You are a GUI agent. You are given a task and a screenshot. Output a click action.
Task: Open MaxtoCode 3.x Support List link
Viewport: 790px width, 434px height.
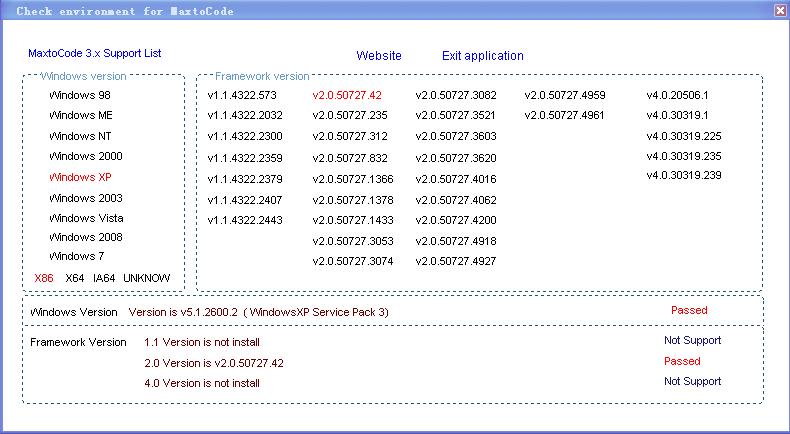95,53
